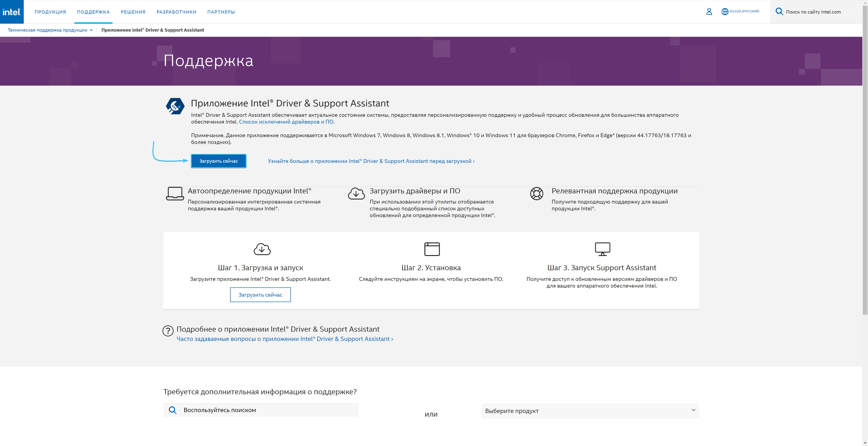This screenshot has width=868, height=446.
Task: Click the Поддержка banner title
Action: (208, 61)
